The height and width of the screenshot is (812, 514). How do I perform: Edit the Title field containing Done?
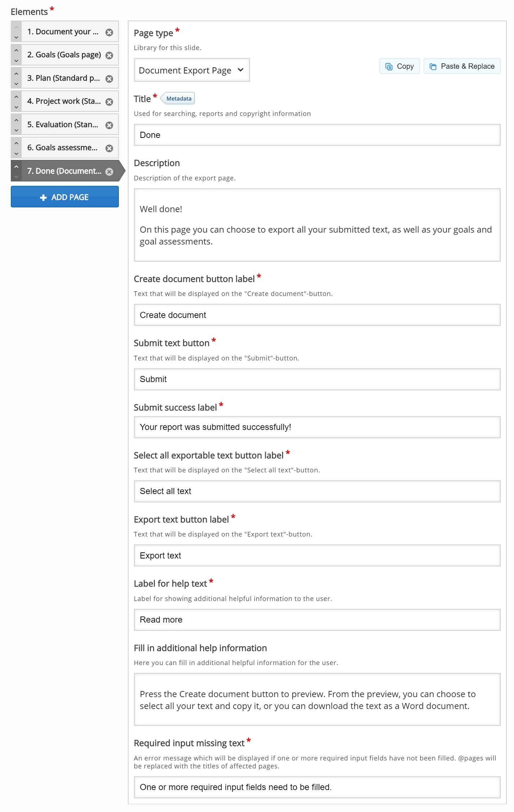click(317, 135)
